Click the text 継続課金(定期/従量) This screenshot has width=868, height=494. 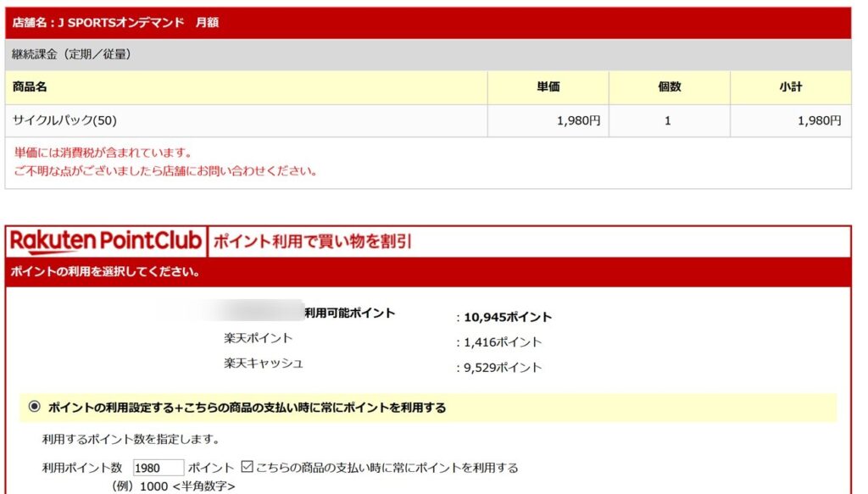tap(72, 54)
